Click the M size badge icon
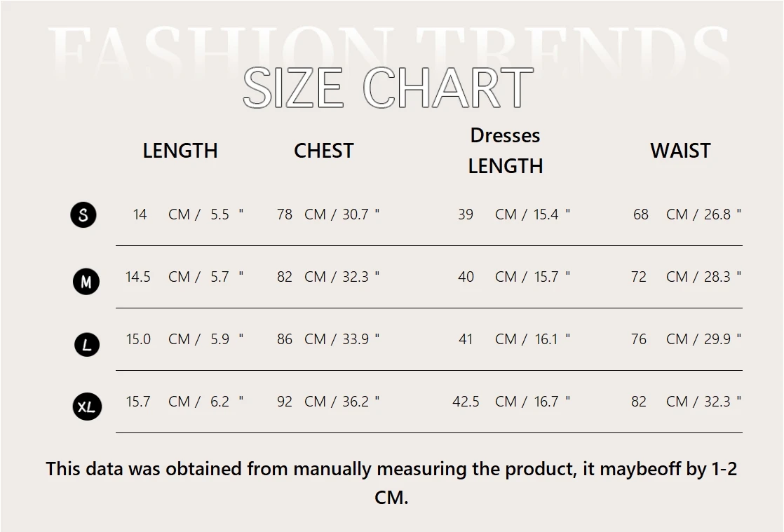The width and height of the screenshot is (784, 532). (x=86, y=281)
